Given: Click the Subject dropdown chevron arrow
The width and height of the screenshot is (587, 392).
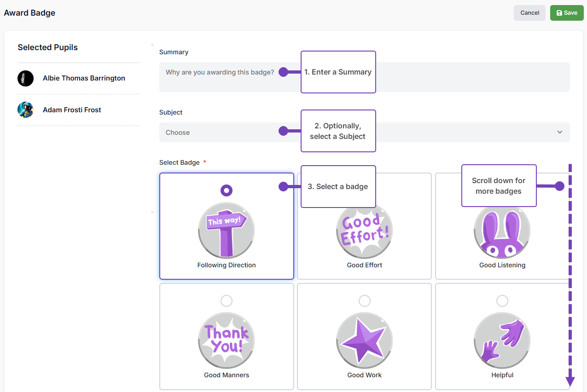Looking at the screenshot, I should click(x=560, y=133).
